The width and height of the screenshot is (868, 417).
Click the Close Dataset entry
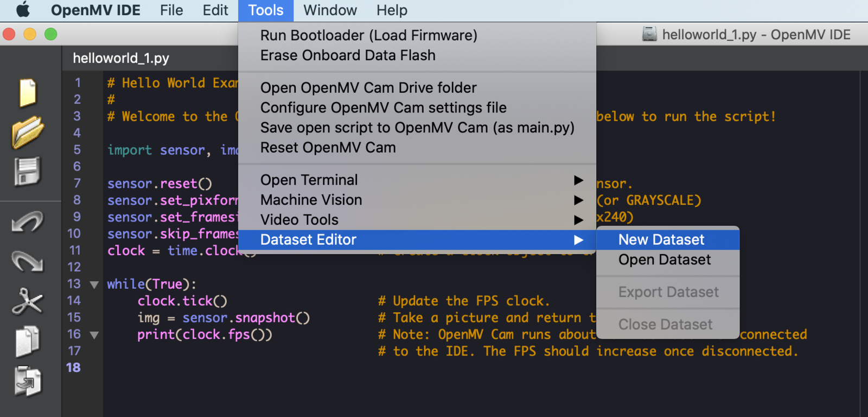[668, 325]
